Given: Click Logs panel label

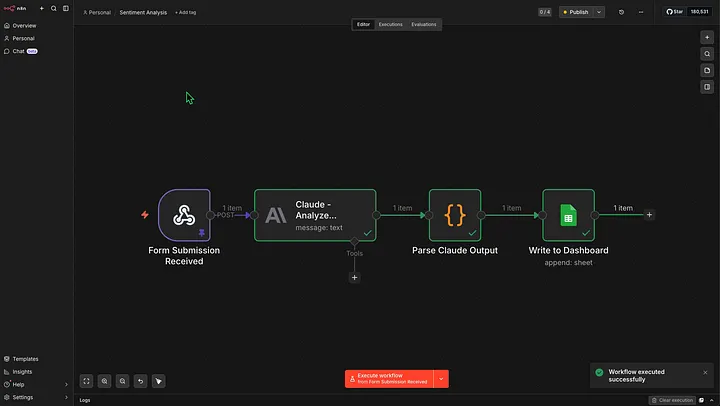Looking at the screenshot, I should tap(85, 400).
